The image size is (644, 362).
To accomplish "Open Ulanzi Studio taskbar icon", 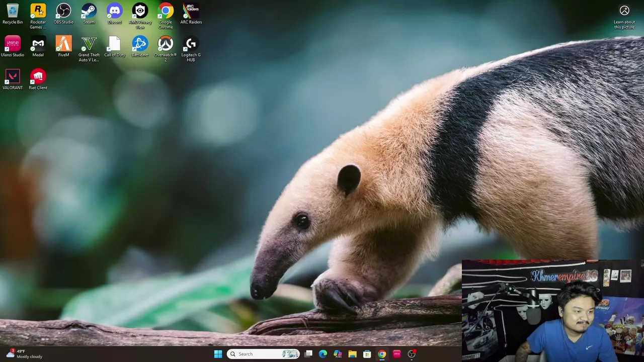I will click(397, 354).
